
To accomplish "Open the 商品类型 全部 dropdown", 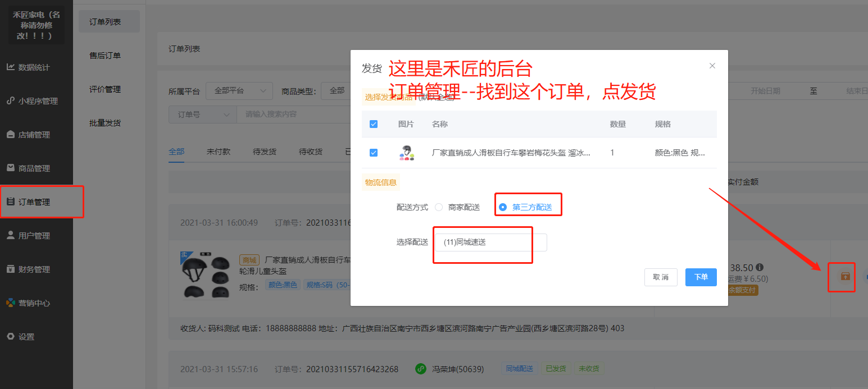I will point(337,90).
